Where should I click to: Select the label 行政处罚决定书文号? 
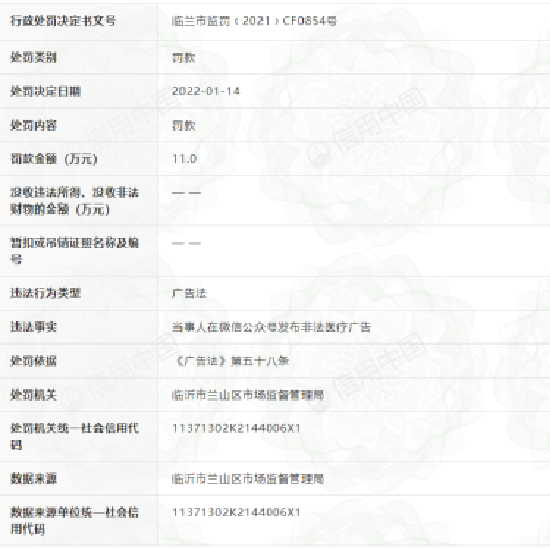pos(63,21)
